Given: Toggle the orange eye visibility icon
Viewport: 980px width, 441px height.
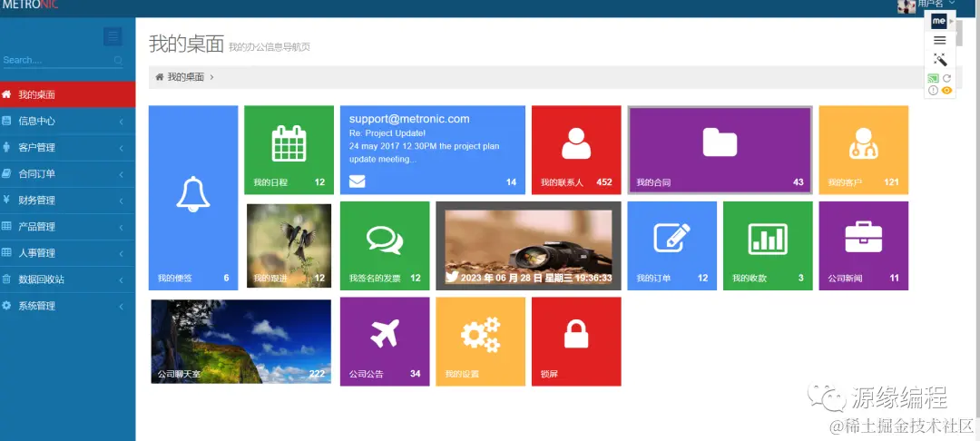Looking at the screenshot, I should [946, 90].
